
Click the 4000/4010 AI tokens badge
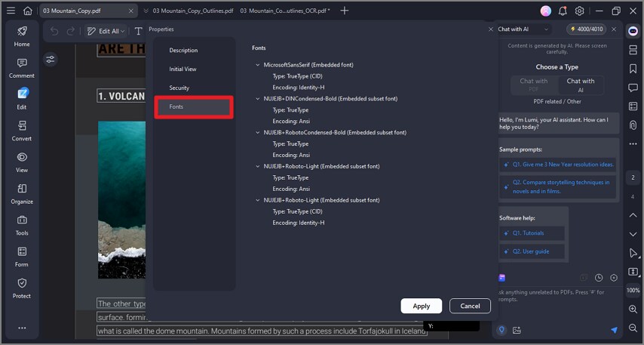587,29
